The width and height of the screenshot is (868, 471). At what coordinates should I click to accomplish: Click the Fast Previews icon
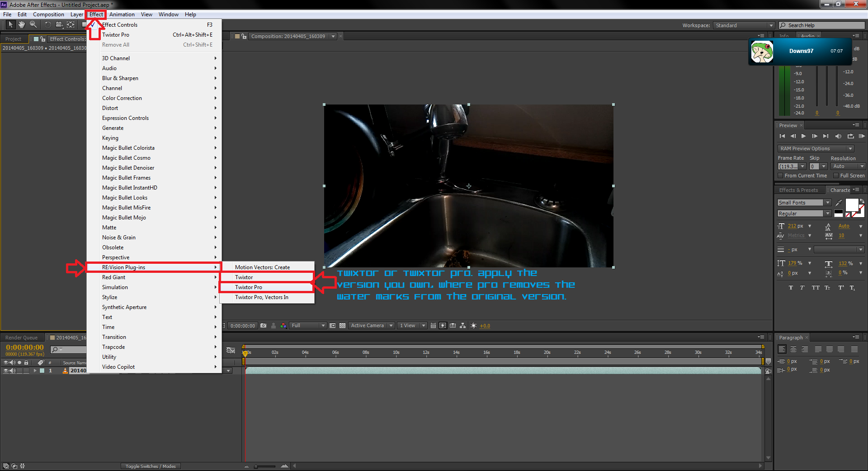443,325
